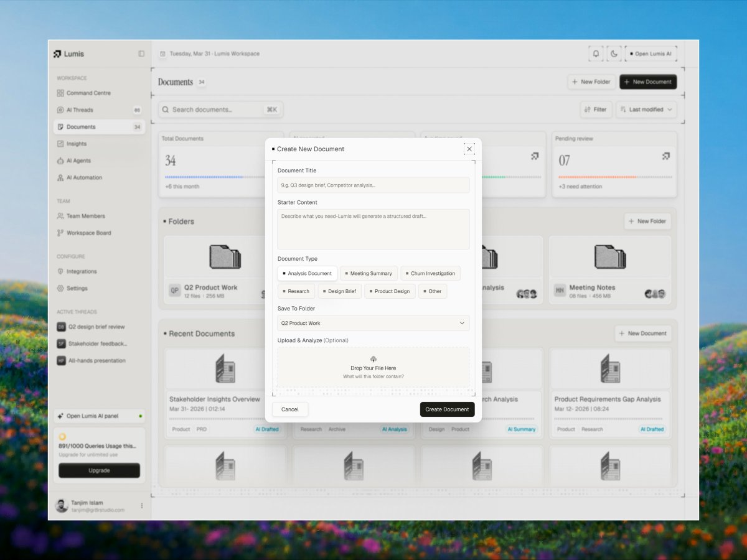Select the Analysis Document type
Image resolution: width=747 pixels, height=560 pixels.
point(308,273)
